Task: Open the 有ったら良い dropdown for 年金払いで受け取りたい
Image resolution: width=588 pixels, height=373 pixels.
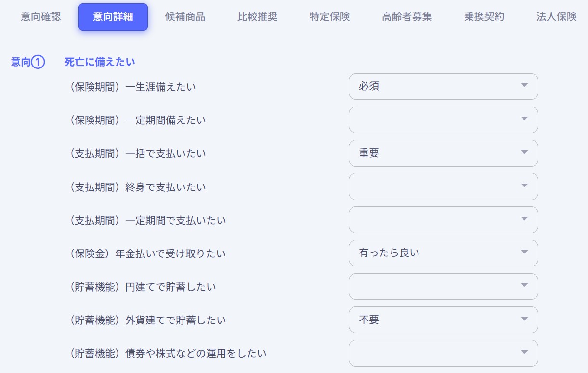Action: point(443,253)
